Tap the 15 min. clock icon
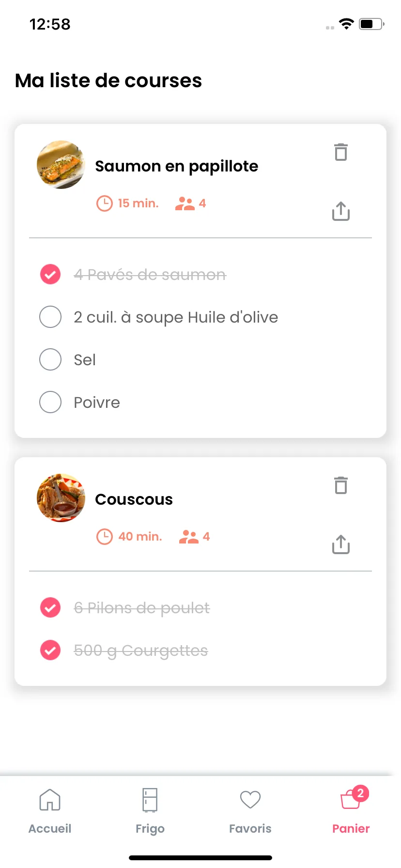 pos(105,203)
